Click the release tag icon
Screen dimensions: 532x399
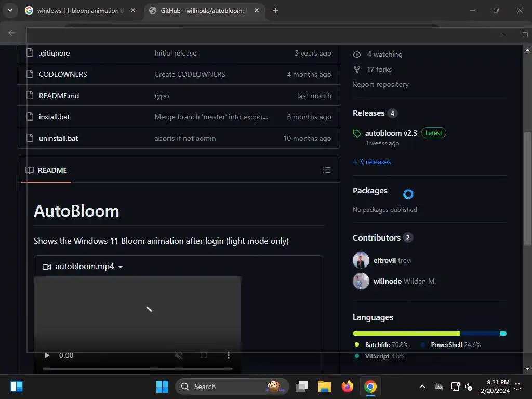(x=357, y=134)
